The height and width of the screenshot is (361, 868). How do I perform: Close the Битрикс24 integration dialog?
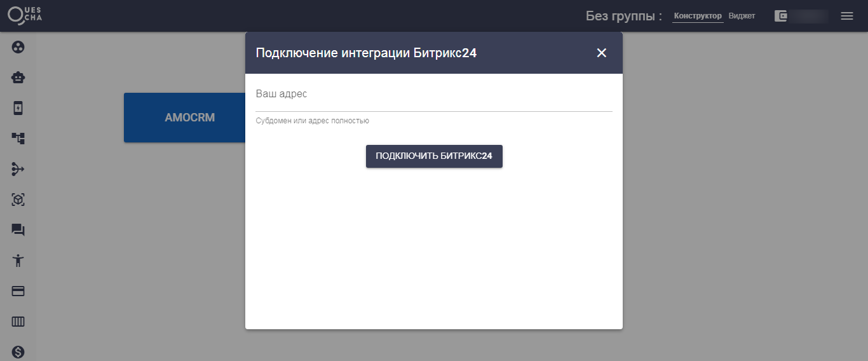[602, 53]
